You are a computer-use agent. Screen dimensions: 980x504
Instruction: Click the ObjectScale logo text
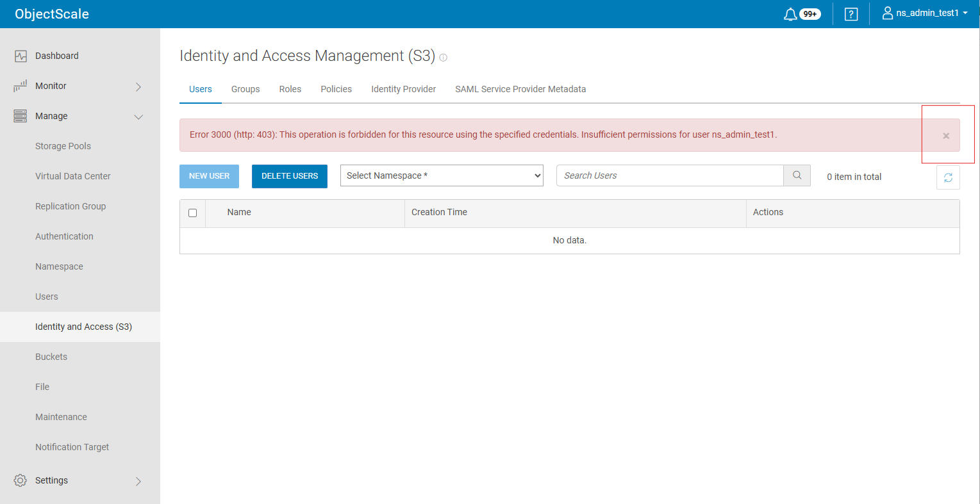click(x=52, y=14)
